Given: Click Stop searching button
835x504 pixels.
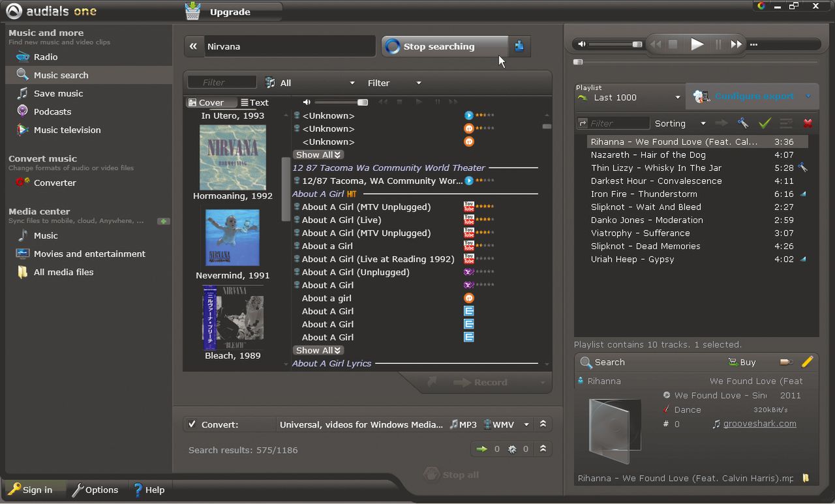Looking at the screenshot, I should [444, 46].
